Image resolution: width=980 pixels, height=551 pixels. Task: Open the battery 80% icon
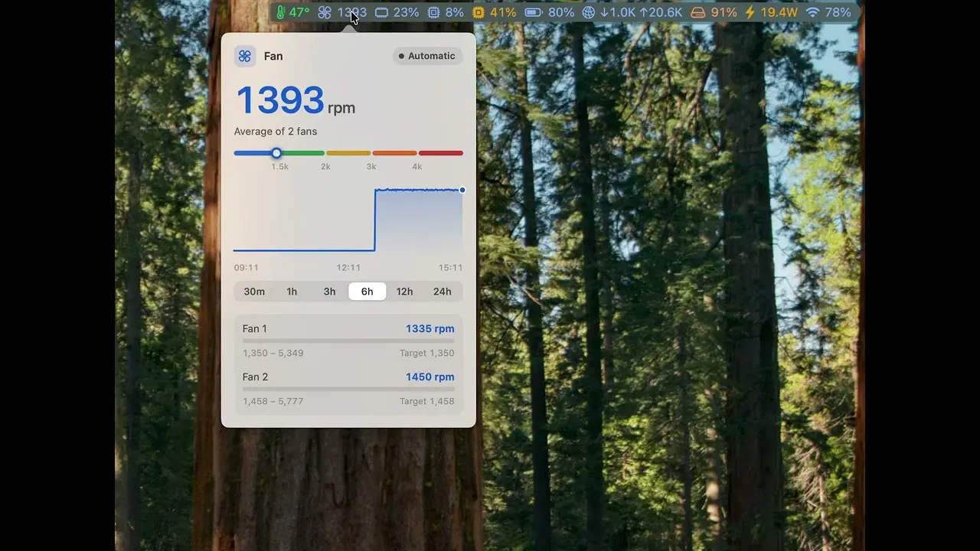tap(533, 12)
